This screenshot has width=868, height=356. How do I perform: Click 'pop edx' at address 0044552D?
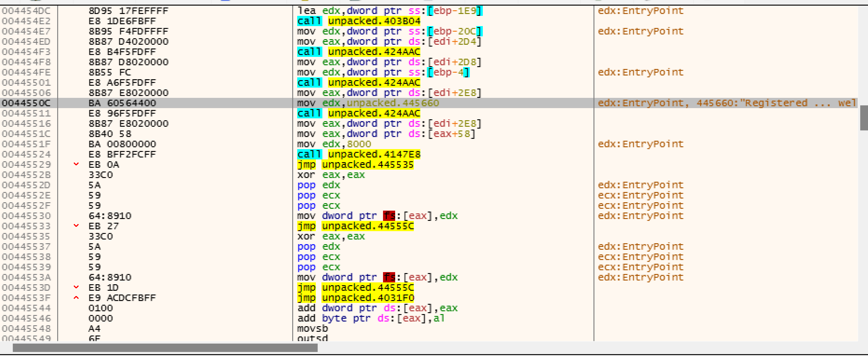click(318, 185)
